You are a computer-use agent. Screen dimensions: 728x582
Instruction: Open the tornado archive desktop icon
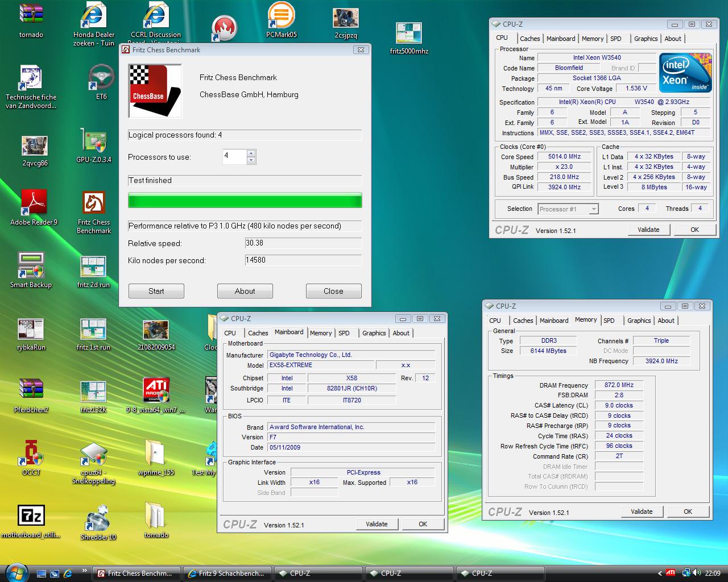31,21
